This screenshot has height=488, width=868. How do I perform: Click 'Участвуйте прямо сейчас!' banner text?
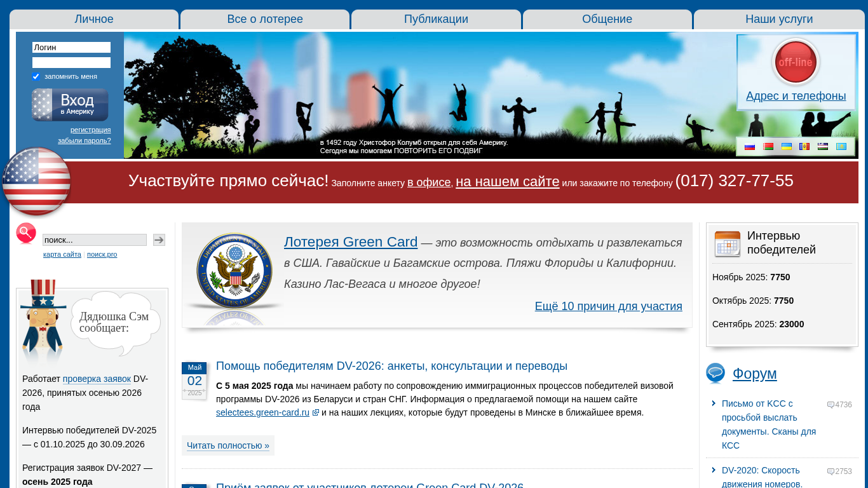coord(229,180)
